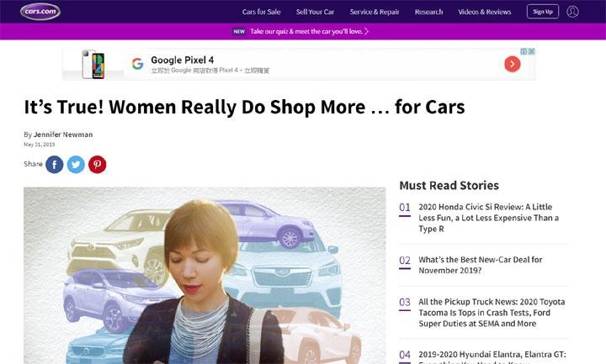Open Sell Your Car menu

(x=315, y=12)
